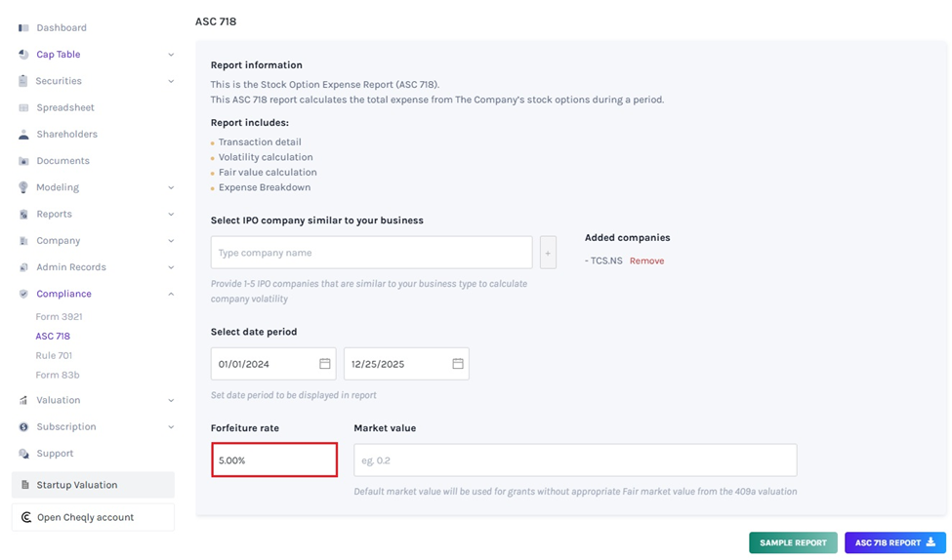
Task: Click the Shareholders person icon
Action: click(x=23, y=135)
